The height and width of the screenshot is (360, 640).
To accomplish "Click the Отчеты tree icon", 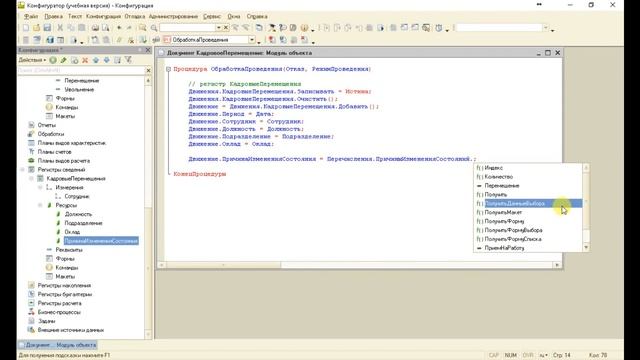I will pos(31,125).
